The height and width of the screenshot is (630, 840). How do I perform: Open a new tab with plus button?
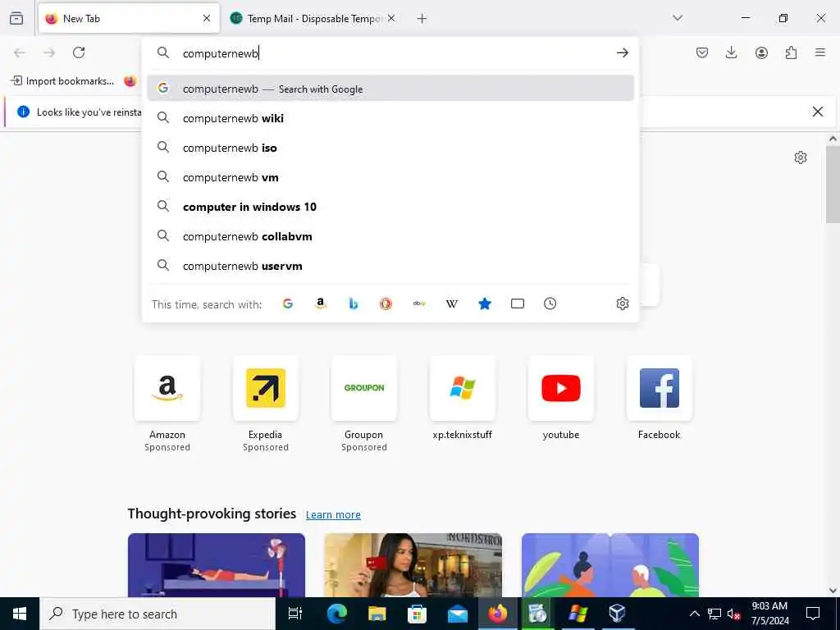(x=422, y=18)
